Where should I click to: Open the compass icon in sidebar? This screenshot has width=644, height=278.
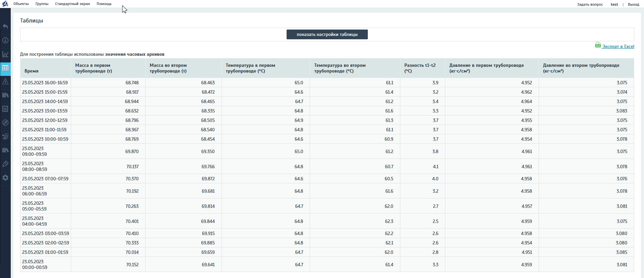[x=5, y=123]
